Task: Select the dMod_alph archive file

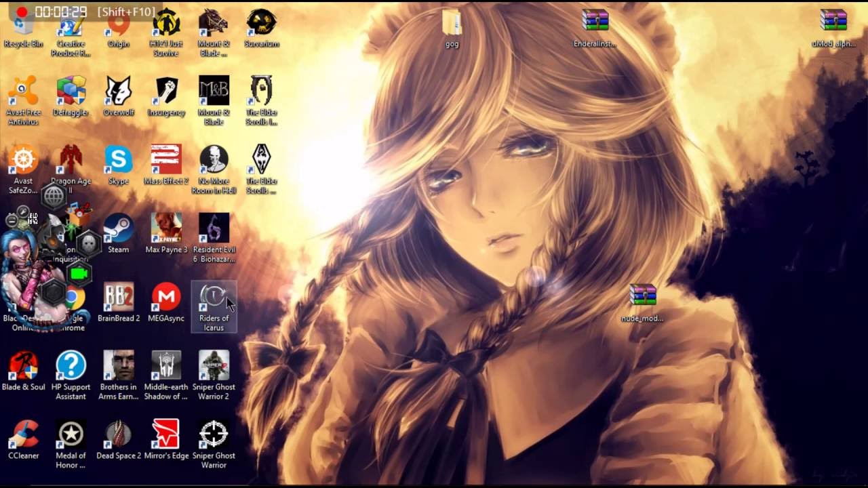Action: tap(833, 29)
